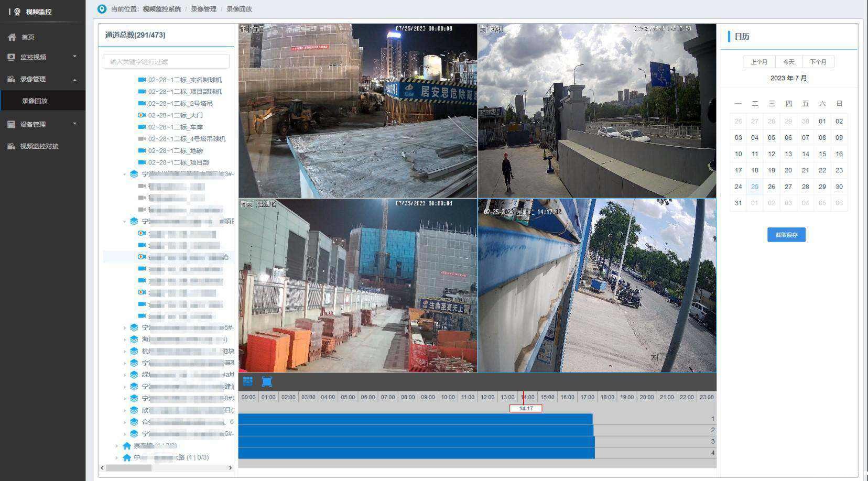Viewport: 868px width, 481px height.
Task: Open the 录像回放 submenu item
Action: [x=35, y=101]
